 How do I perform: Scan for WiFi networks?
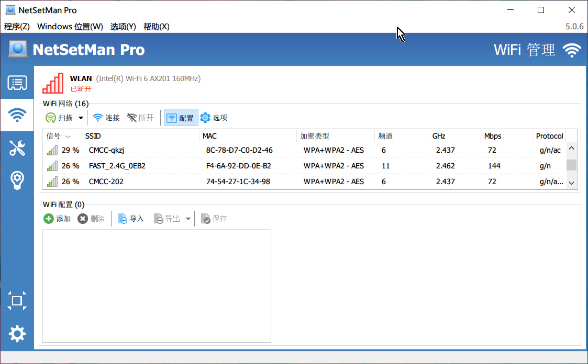pyautogui.click(x=59, y=118)
